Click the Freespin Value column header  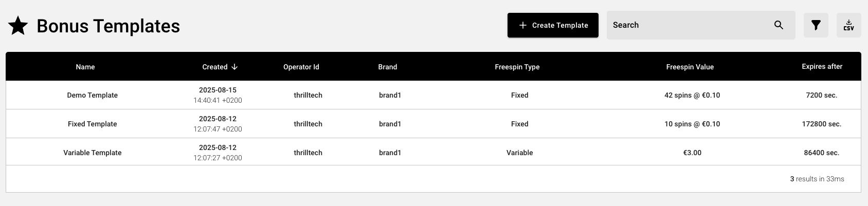690,67
